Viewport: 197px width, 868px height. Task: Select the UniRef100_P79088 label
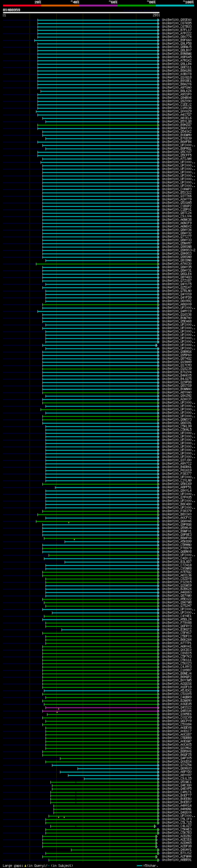[x=177, y=623]
